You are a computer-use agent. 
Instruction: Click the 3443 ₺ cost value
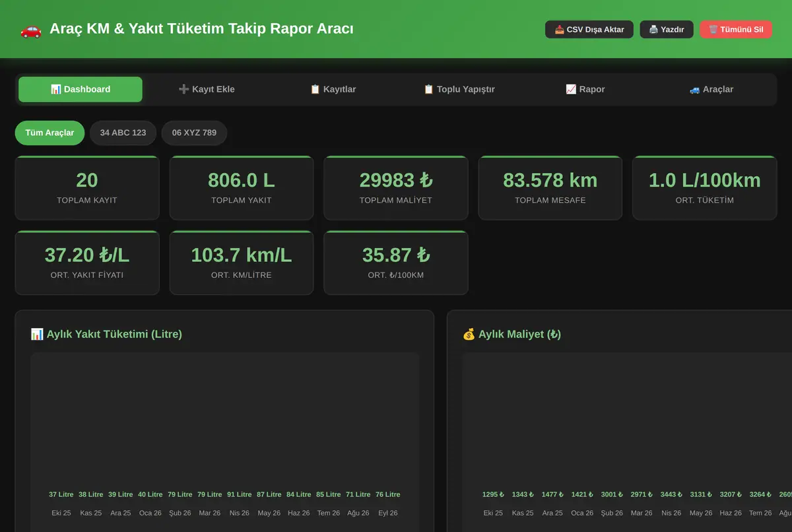(x=671, y=494)
